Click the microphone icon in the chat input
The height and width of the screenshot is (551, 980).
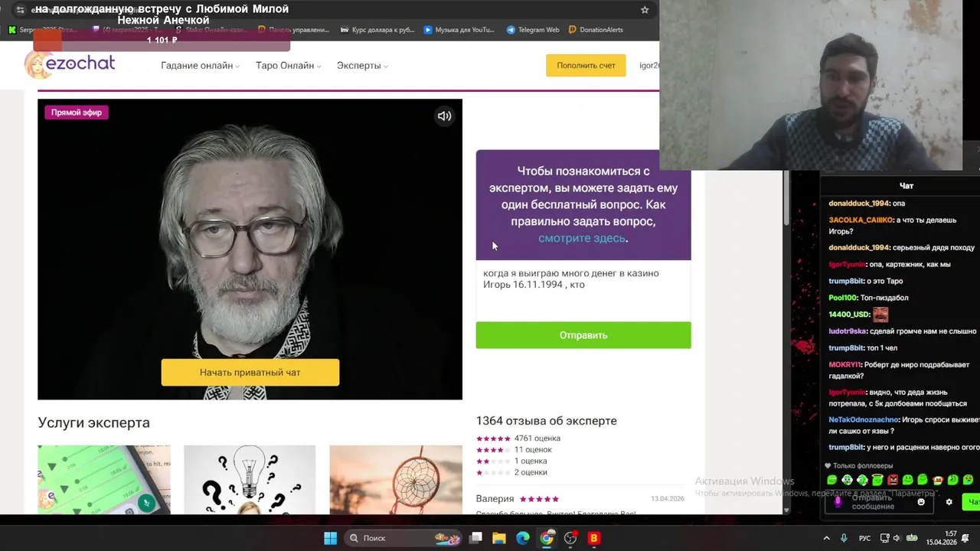pyautogui.click(x=838, y=502)
